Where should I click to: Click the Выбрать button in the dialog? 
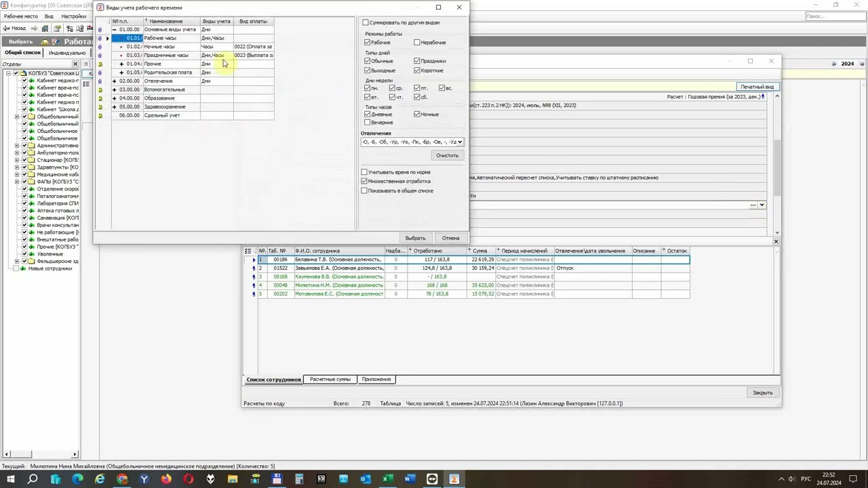pyautogui.click(x=415, y=238)
